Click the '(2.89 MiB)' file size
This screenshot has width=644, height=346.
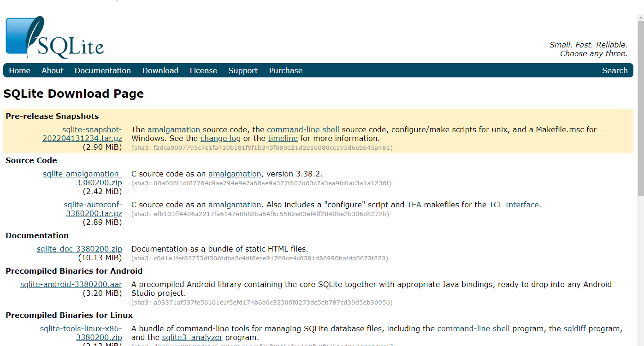coord(102,222)
